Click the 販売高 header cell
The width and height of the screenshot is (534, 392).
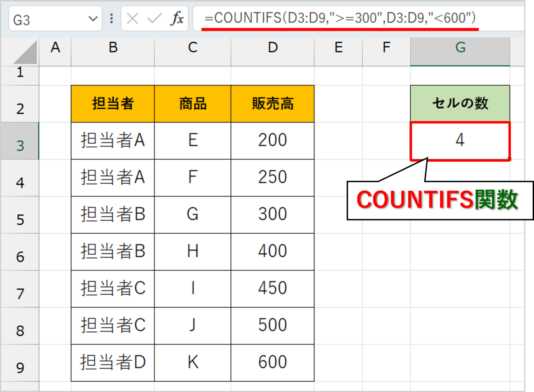(x=273, y=104)
